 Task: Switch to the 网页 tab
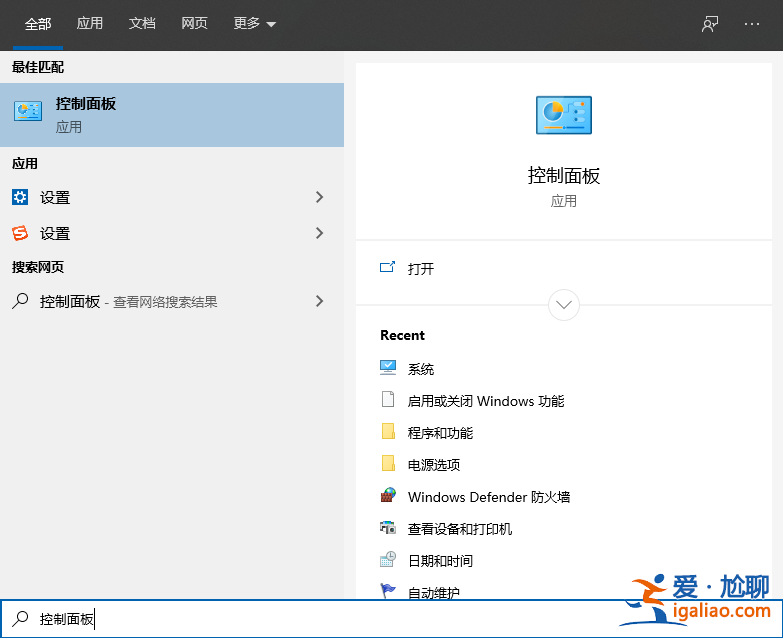tap(194, 23)
